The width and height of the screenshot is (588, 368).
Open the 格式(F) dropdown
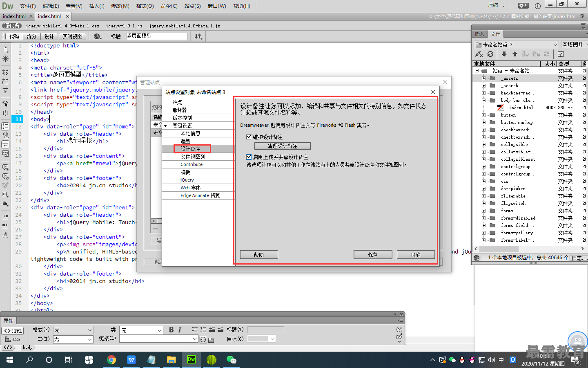point(73,330)
